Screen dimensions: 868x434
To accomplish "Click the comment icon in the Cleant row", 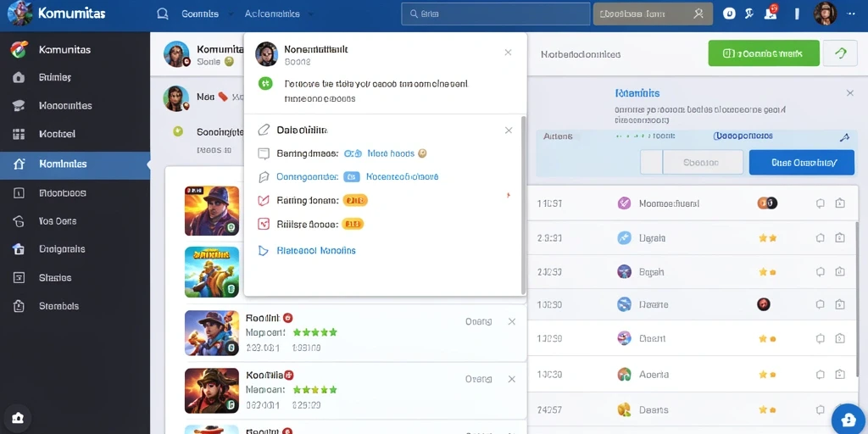I will [821, 338].
